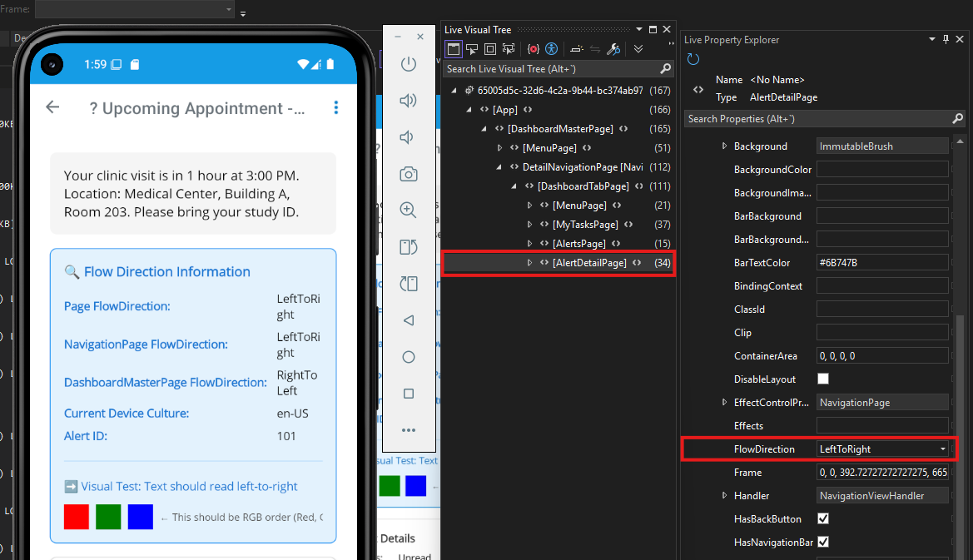Click the Hot Reload icon in tree toolbar
The width and height of the screenshot is (973, 560).
[x=577, y=49]
